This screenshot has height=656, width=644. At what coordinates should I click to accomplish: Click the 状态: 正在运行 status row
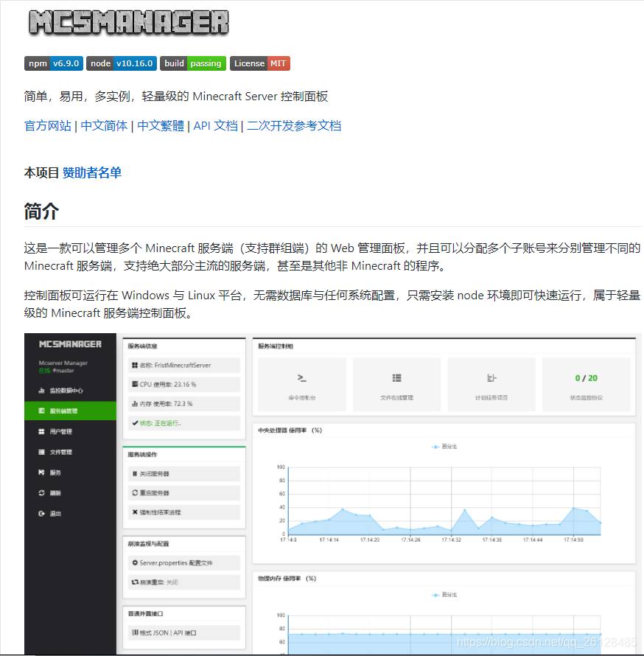[184, 423]
